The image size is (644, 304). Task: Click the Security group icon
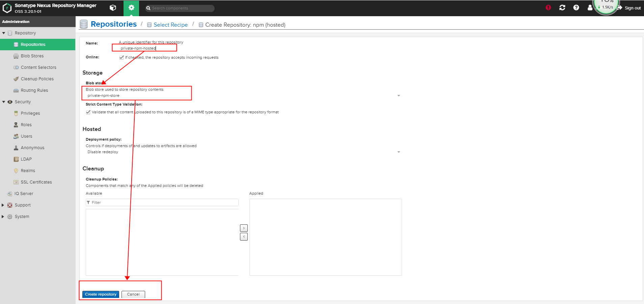(x=10, y=102)
